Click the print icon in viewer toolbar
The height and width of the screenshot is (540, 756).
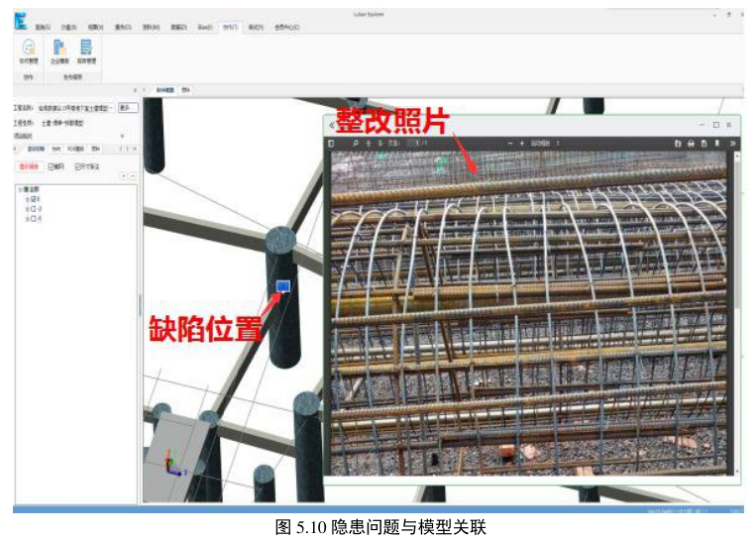[691, 144]
